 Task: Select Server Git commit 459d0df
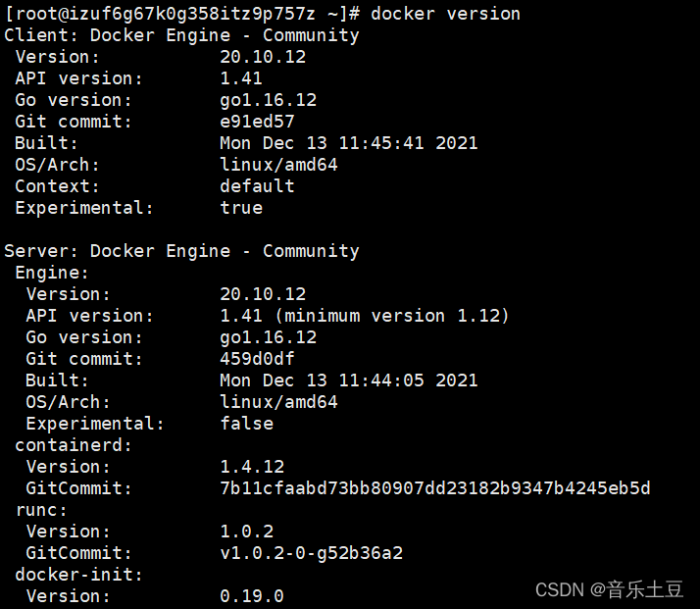tap(257, 359)
